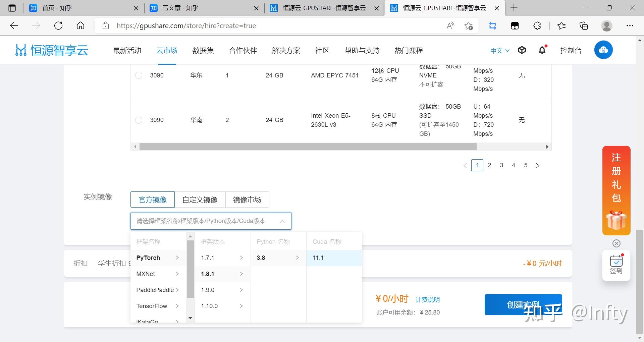Go to next results page arrow
This screenshot has height=342, width=644.
click(538, 165)
